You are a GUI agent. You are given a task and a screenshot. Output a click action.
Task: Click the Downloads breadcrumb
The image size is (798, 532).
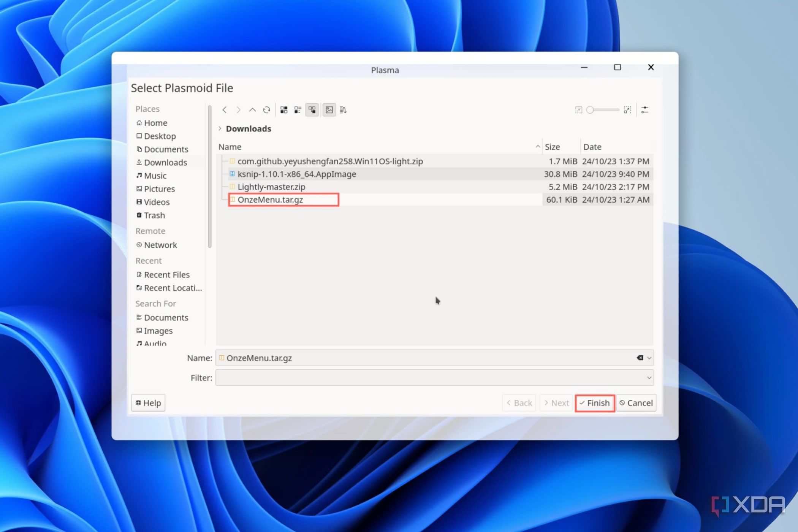pyautogui.click(x=249, y=128)
